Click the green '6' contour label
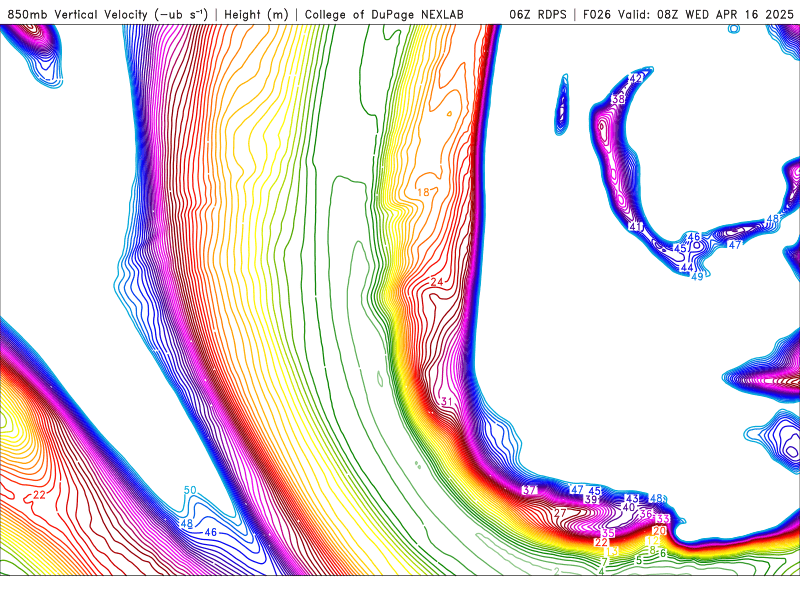This screenshot has height=600, width=800. (x=663, y=553)
